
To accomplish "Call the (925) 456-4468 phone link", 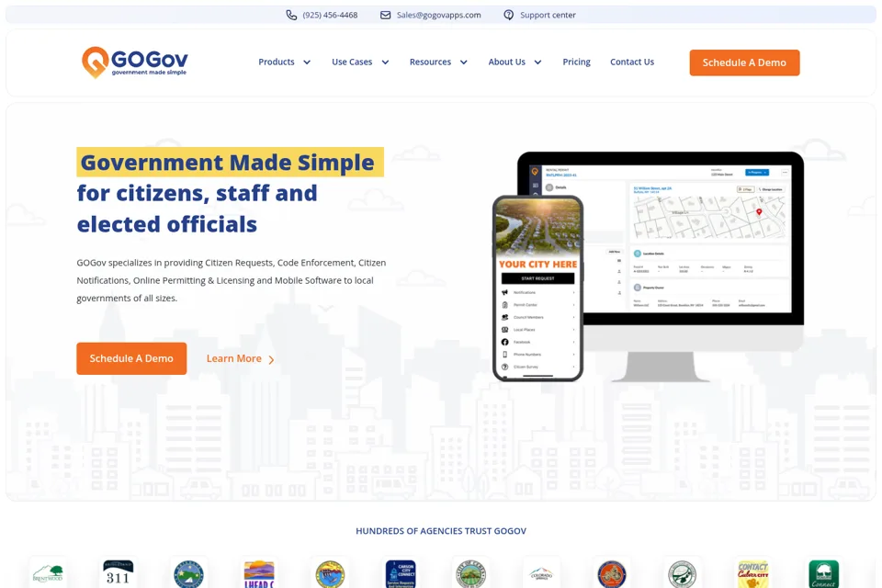I will click(330, 16).
